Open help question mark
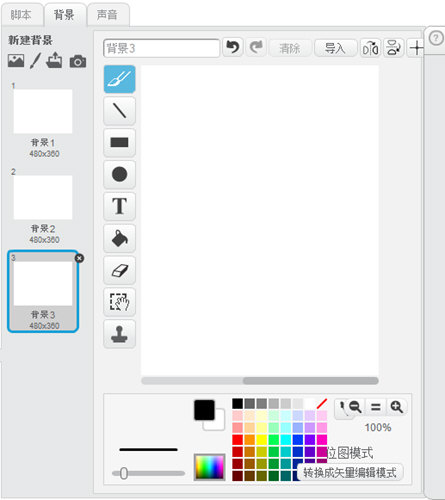 436,38
